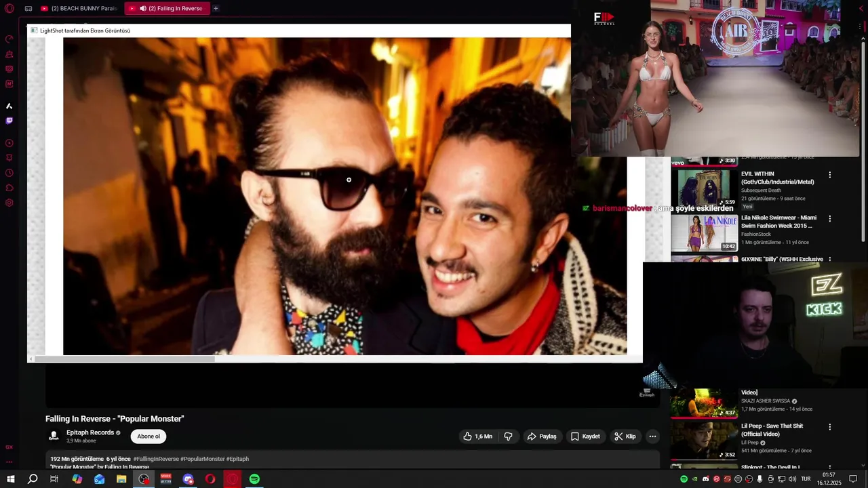This screenshot has width=868, height=488.
Task: Switch to BEACH BUNNY YouTube tab
Action: [79, 9]
